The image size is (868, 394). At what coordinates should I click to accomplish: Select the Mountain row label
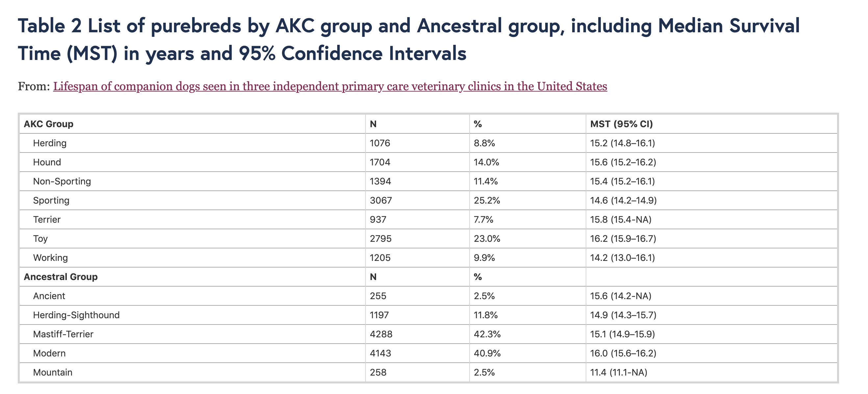point(53,372)
